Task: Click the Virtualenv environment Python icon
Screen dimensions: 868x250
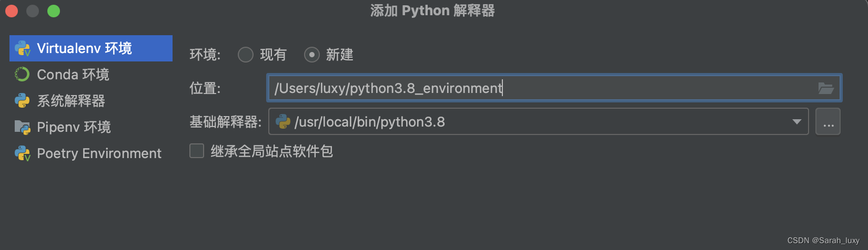Action: pos(23,48)
